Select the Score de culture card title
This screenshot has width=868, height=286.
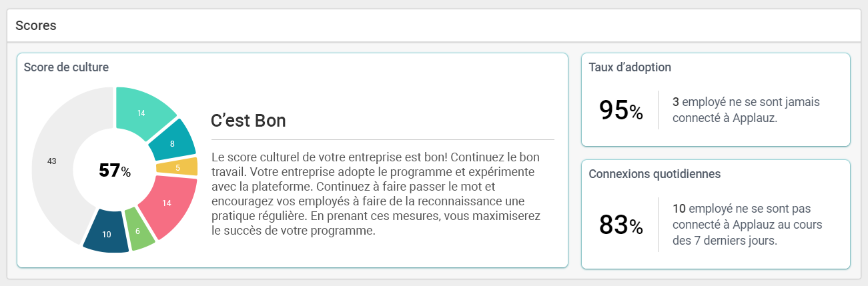[x=66, y=67]
